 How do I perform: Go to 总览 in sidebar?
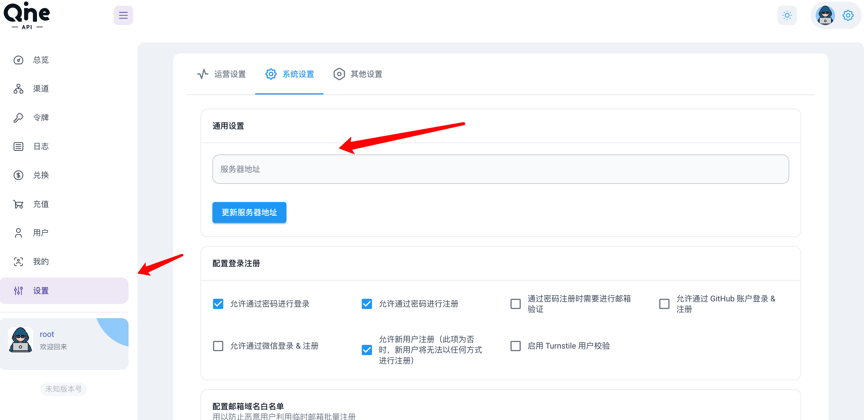64,60
